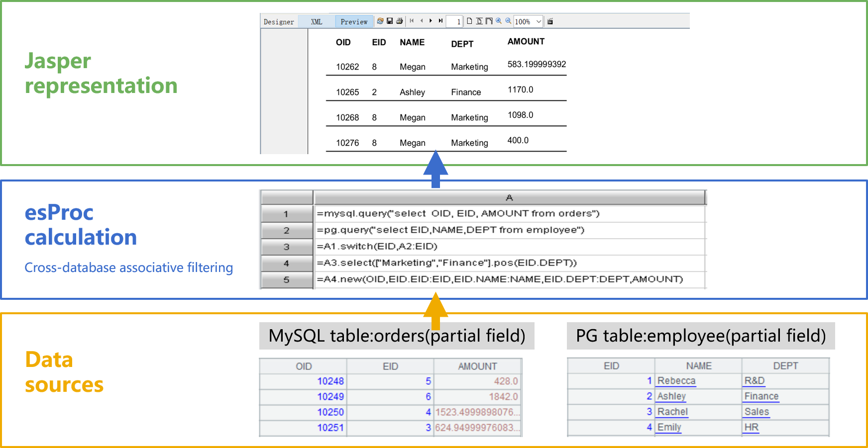Select column header A in the esProc grid
Image resolution: width=868 pixels, height=448 pixels.
pyautogui.click(x=510, y=197)
